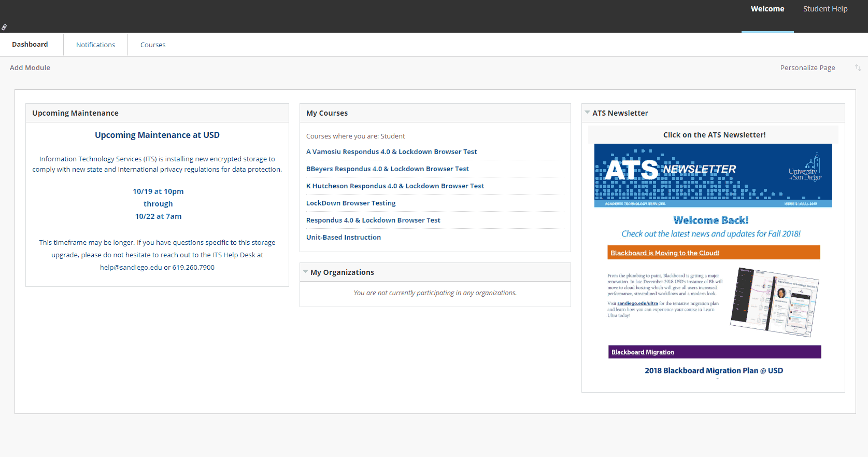Click the Blackboard Ultra preview screenshot image

(774, 301)
